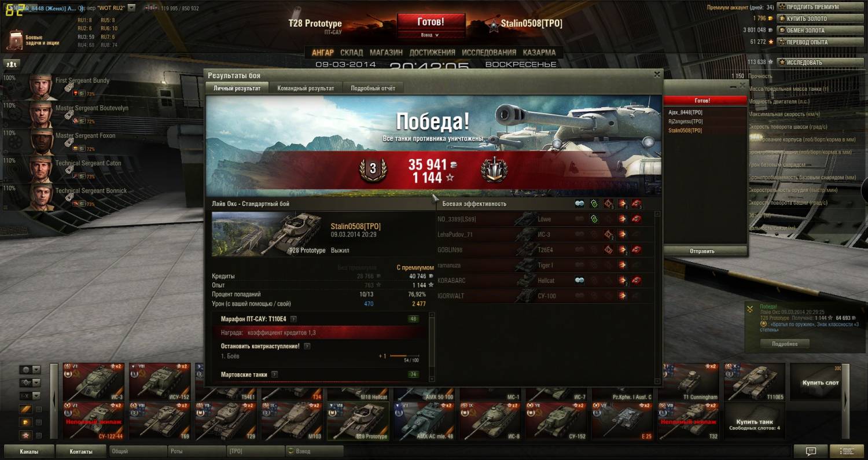Click the spotted-enemies binoculars icon in efficiency header
Image resolution: width=868 pixels, height=460 pixels.
tap(579, 204)
